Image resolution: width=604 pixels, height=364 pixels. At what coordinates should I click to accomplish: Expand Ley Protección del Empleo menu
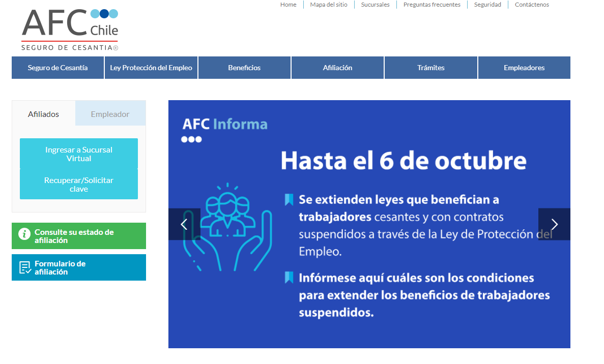[x=151, y=68]
